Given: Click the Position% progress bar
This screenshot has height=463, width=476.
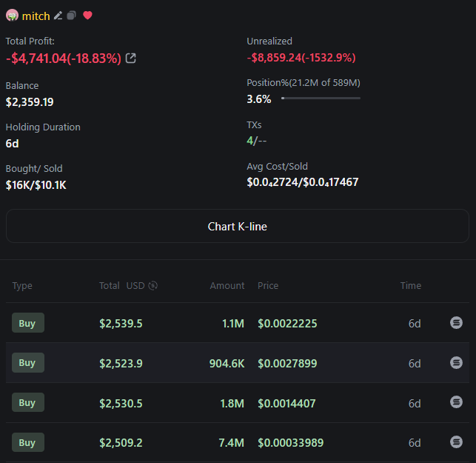Looking at the screenshot, I should click(321, 98).
